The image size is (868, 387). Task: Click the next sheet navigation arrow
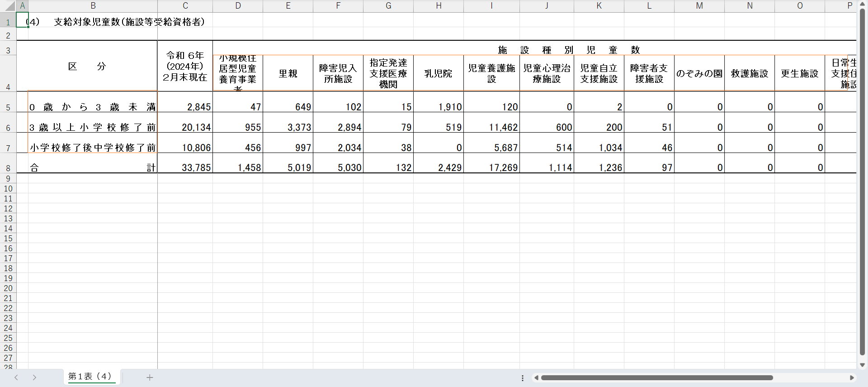coord(34,377)
